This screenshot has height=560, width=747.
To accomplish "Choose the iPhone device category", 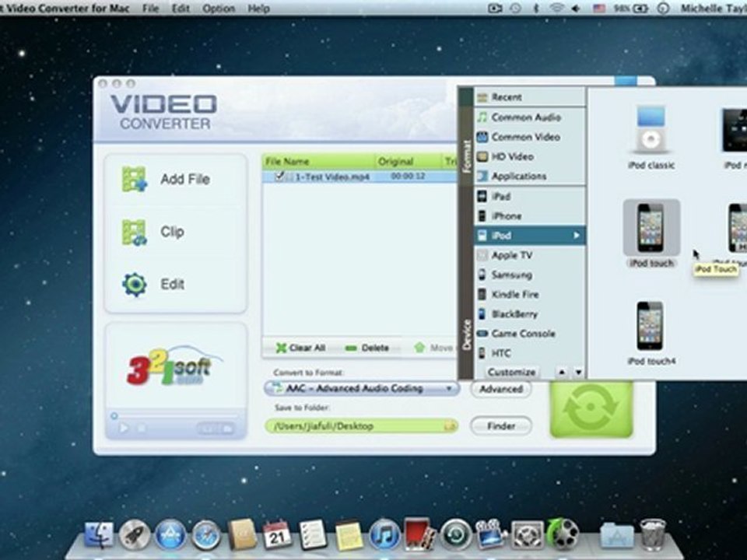I will click(x=530, y=215).
